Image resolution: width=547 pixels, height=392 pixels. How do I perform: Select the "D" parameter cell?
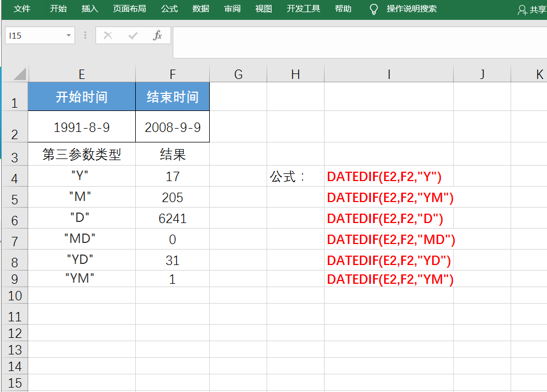[82, 218]
